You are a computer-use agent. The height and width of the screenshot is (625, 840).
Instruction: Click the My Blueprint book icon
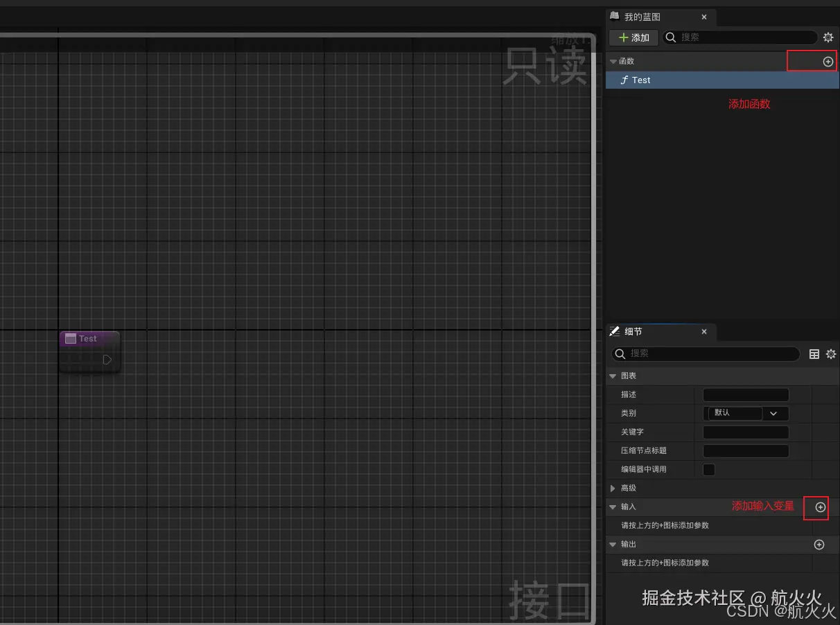pos(615,17)
